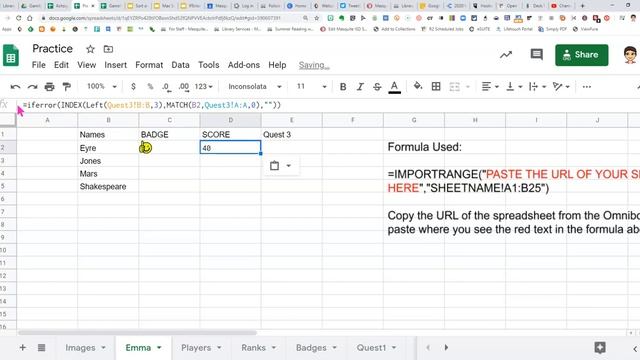
Task: Open a new browser tab
Action: pos(582,6)
